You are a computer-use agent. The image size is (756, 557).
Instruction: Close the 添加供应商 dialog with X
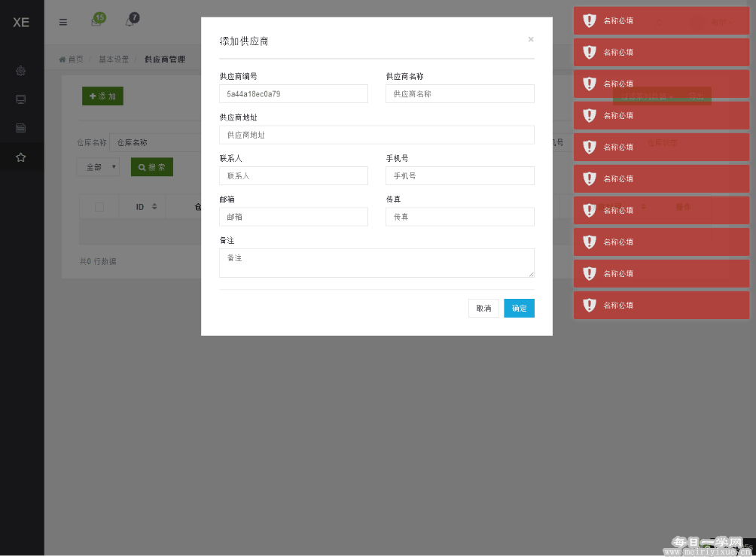pos(531,39)
